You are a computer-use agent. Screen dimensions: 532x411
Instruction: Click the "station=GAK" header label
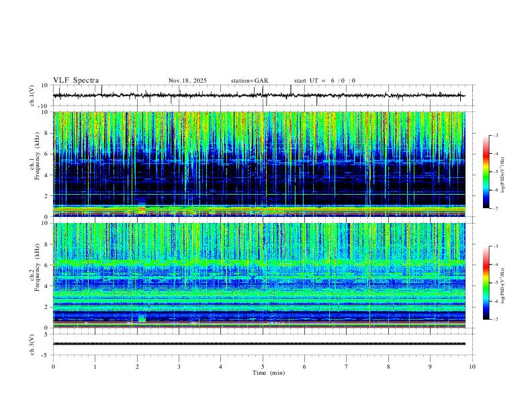[250, 81]
